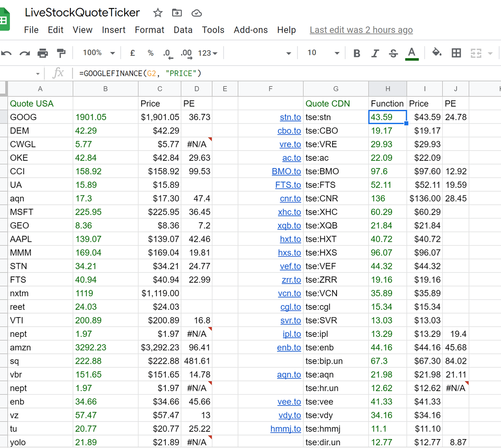Open the File menu
This screenshot has width=501, height=448.
[x=31, y=30]
